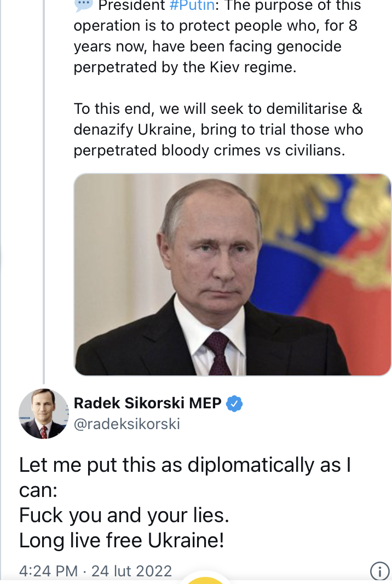Click the 4:24 PM timestamp
392x584 pixels.
pyautogui.click(x=48, y=571)
